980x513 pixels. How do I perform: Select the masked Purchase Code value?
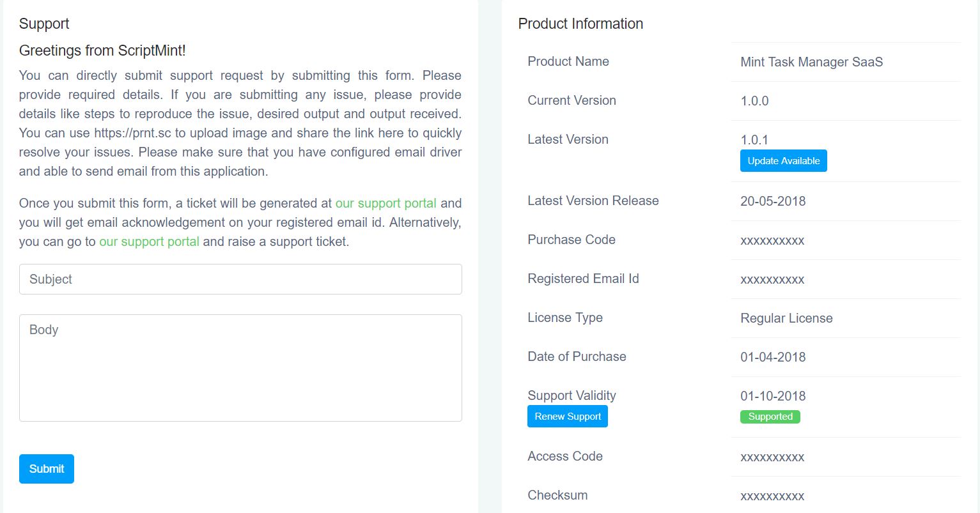tap(772, 241)
